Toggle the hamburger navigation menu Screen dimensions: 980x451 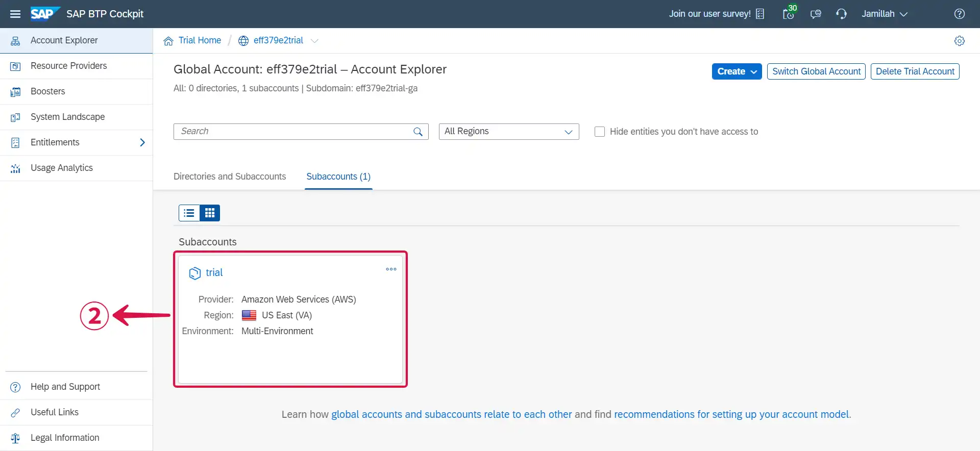pos(15,14)
